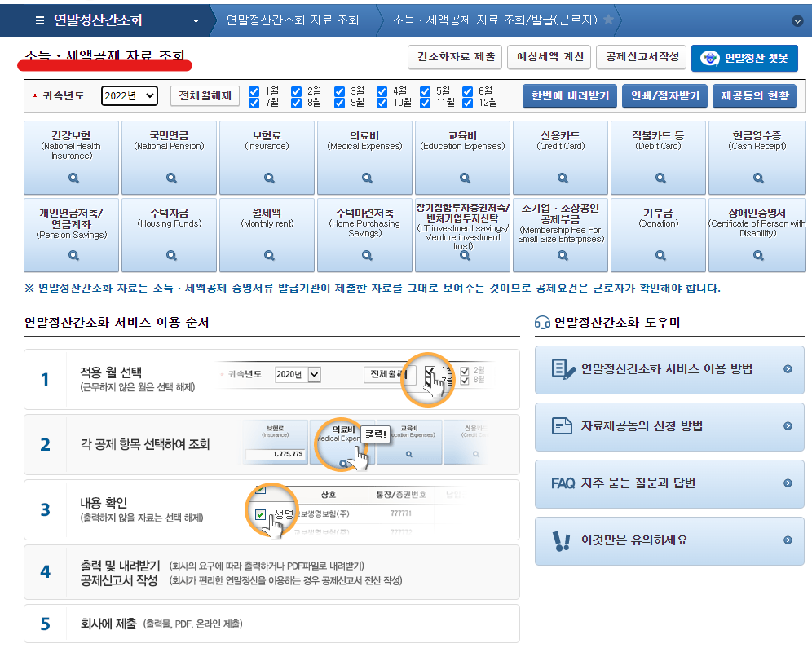Open the 교육비 (Education Expenses) search icon
The image size is (812, 661).
pyautogui.click(x=462, y=178)
